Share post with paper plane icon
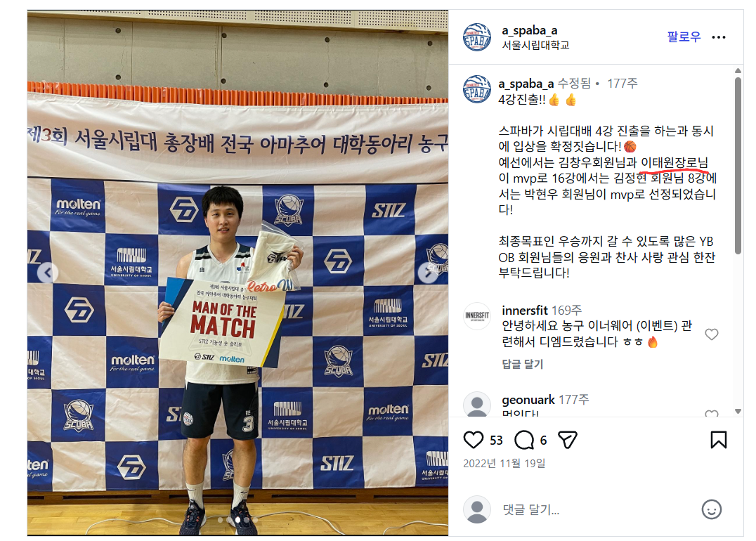Image resolution: width=756 pixels, height=541 pixels. tap(568, 440)
